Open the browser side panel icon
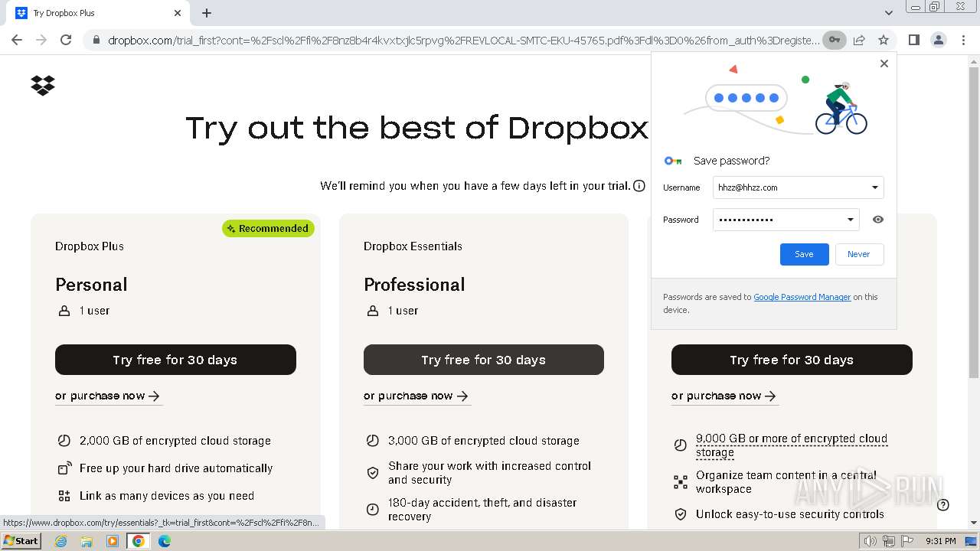 point(914,40)
